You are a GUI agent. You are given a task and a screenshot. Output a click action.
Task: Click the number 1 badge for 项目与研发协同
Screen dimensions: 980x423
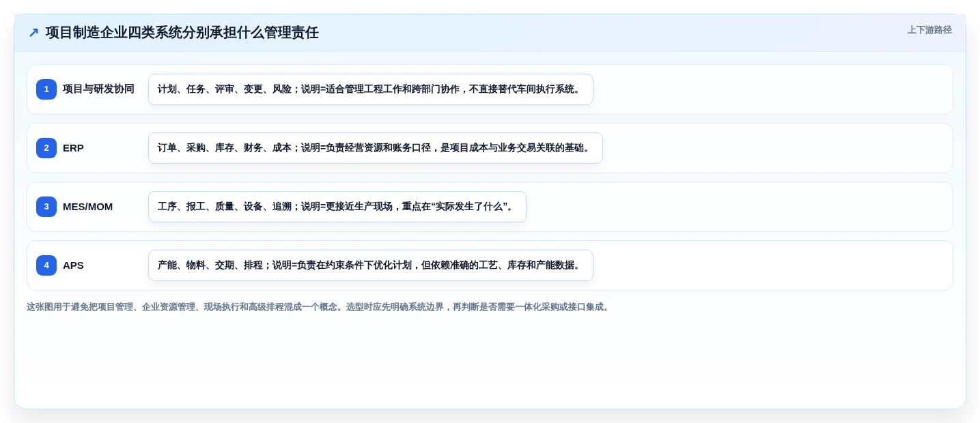(x=46, y=89)
